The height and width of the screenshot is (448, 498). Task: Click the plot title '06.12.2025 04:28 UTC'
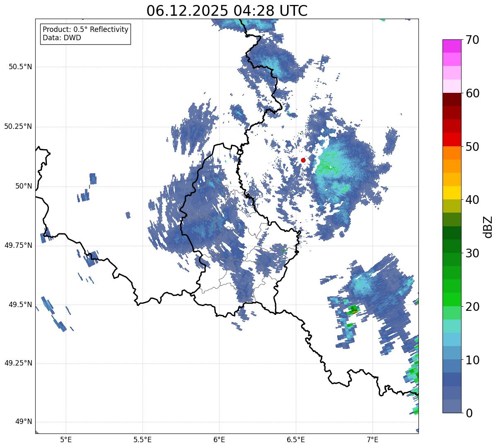pyautogui.click(x=227, y=10)
